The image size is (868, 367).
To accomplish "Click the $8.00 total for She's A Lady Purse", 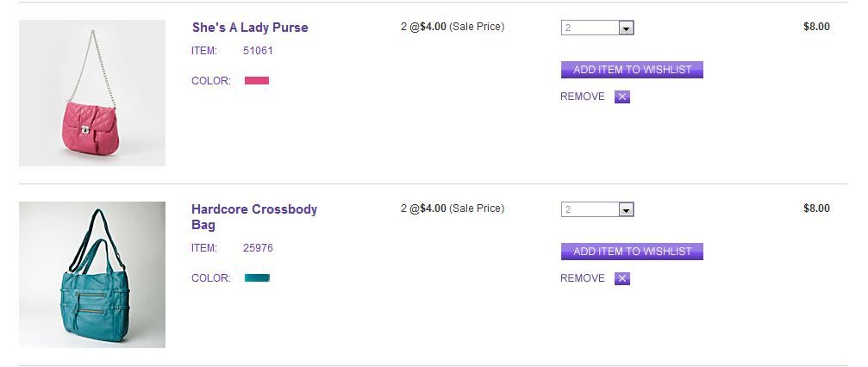I will [x=816, y=27].
